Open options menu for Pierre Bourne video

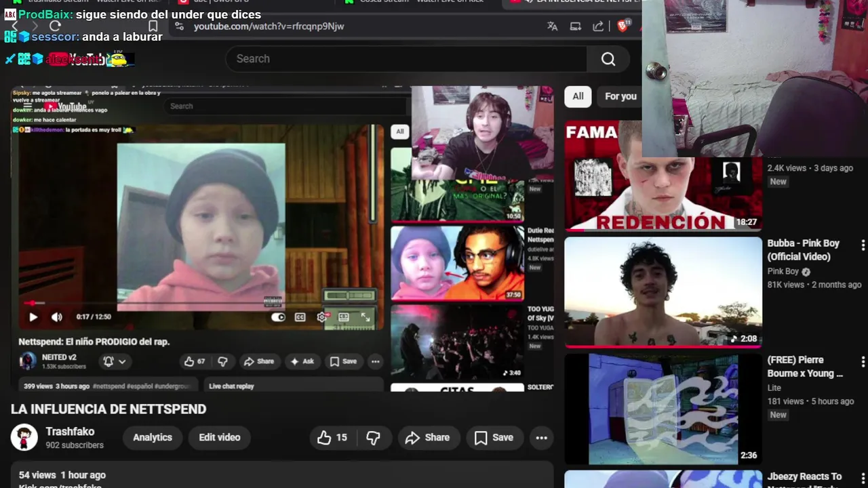(x=863, y=362)
